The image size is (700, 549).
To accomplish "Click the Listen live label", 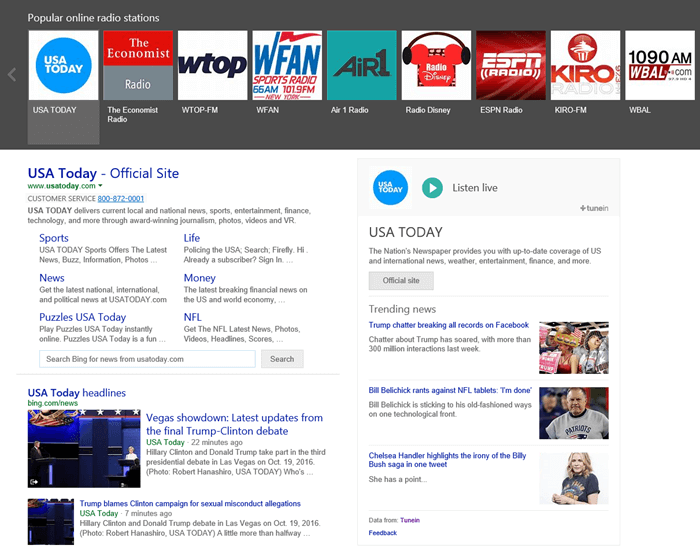I will (x=475, y=188).
